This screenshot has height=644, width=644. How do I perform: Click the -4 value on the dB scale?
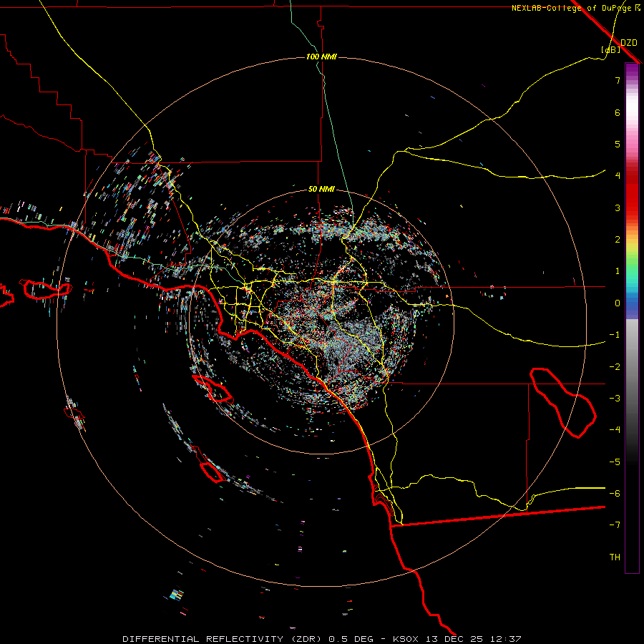point(615,430)
